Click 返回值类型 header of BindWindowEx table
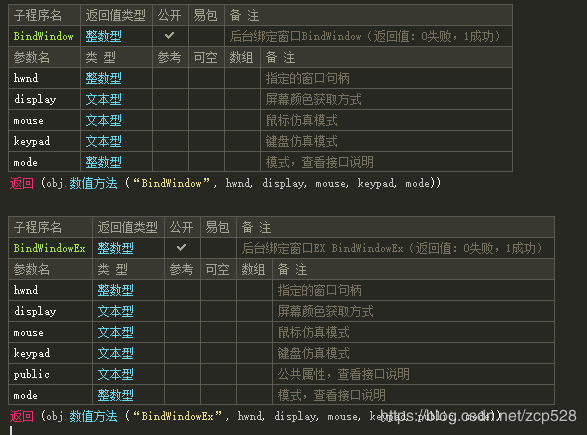Image resolution: width=587 pixels, height=435 pixels. 128,227
